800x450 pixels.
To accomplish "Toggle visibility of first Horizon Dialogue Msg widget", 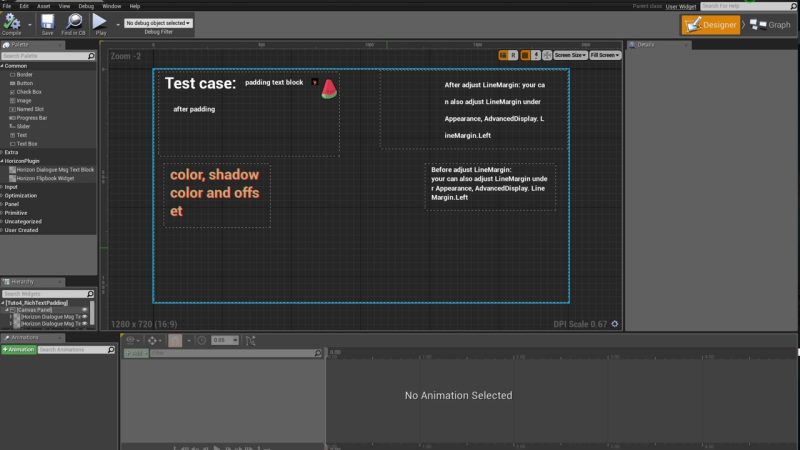I will coord(85,317).
